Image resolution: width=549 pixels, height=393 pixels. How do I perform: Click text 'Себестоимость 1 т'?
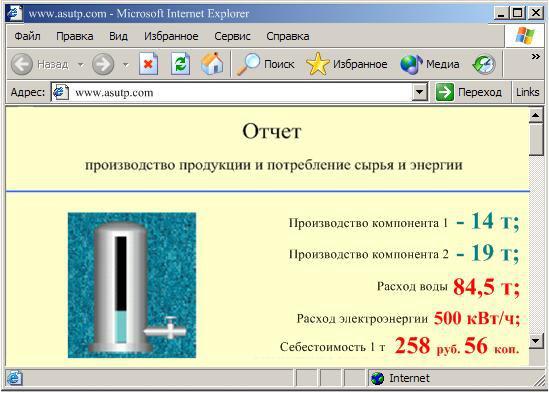(333, 347)
